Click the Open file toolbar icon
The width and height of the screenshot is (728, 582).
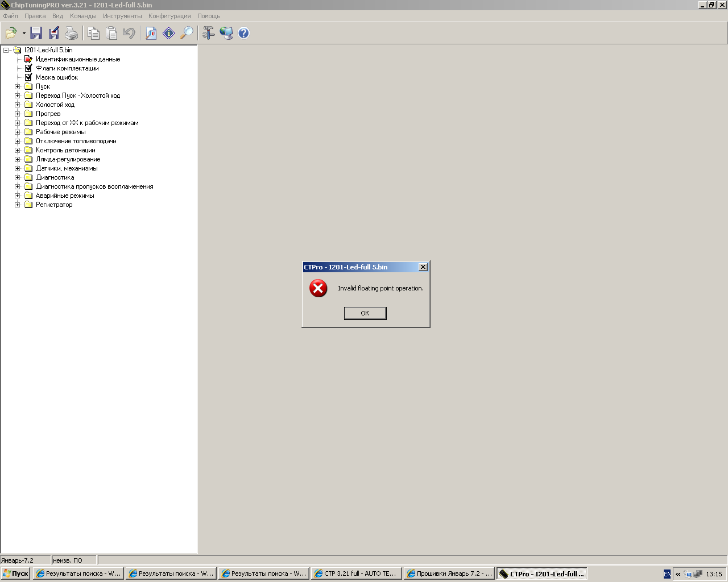[x=11, y=34]
